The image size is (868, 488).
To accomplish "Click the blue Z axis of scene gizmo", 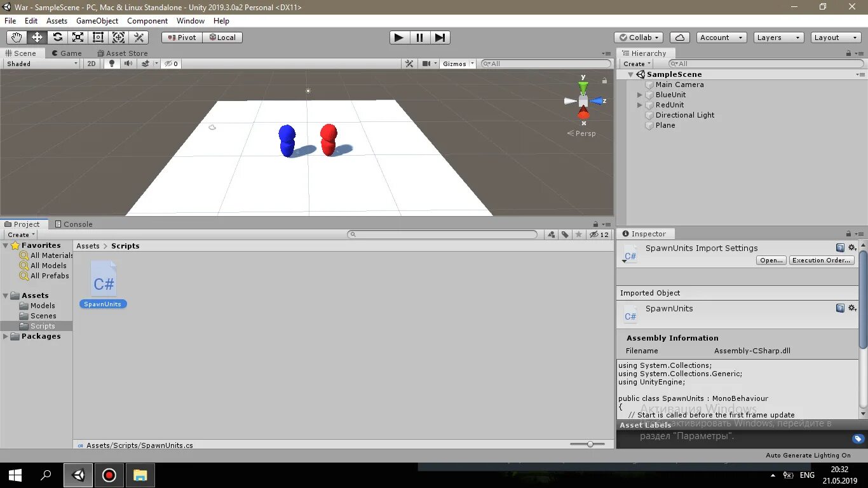I will 598,101.
